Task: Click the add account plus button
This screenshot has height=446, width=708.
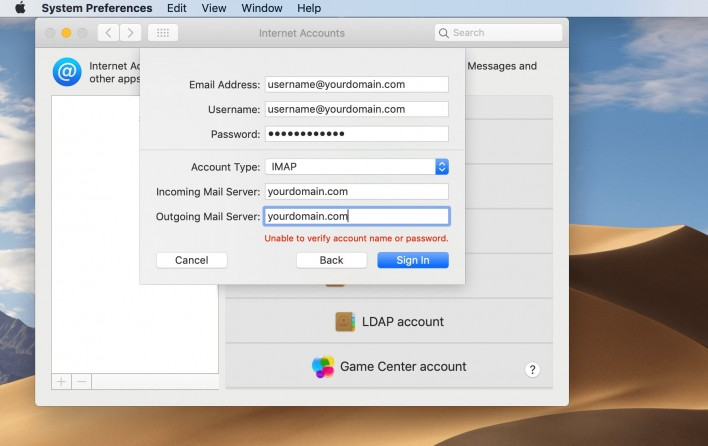Action: pyautogui.click(x=61, y=381)
